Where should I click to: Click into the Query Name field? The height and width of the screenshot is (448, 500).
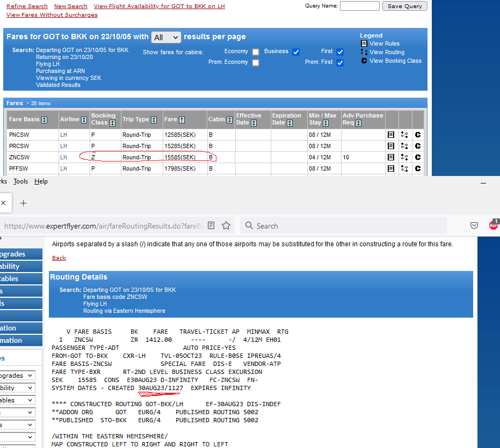pos(359,6)
